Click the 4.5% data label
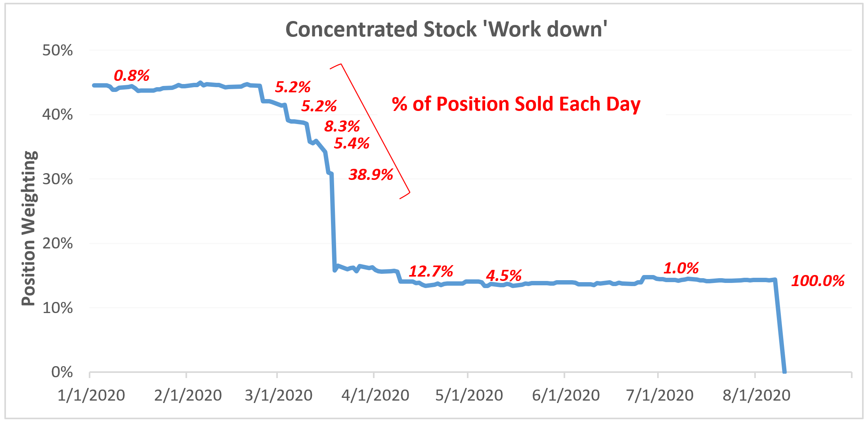 pyautogui.click(x=503, y=275)
